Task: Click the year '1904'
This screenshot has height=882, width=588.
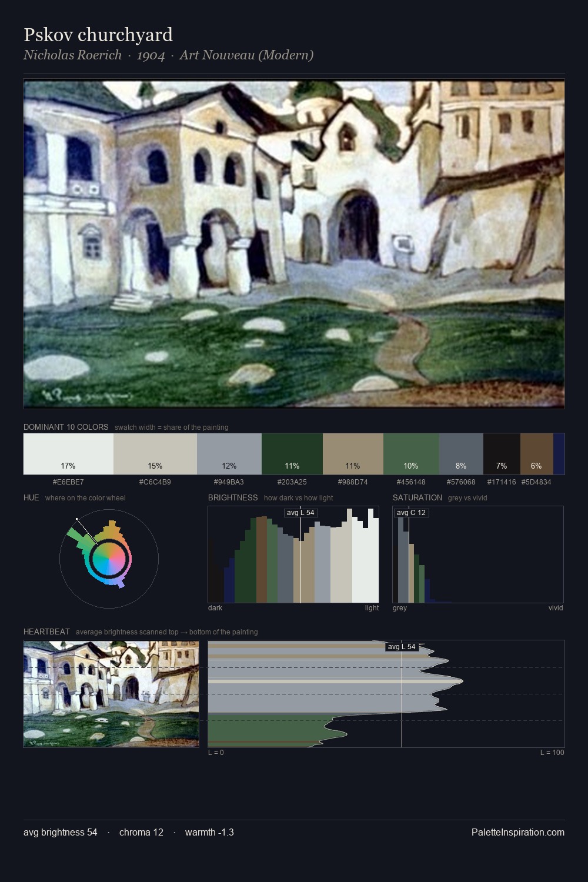Action: [x=151, y=55]
